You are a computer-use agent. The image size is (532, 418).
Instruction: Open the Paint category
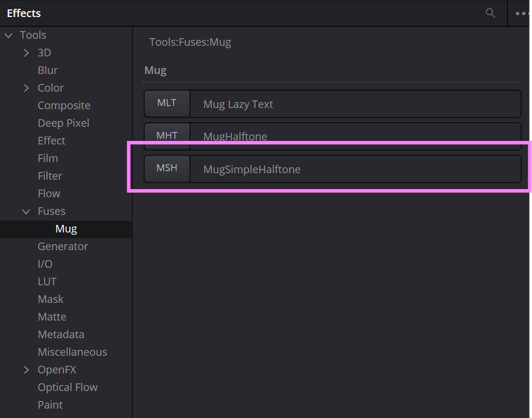tap(50, 405)
